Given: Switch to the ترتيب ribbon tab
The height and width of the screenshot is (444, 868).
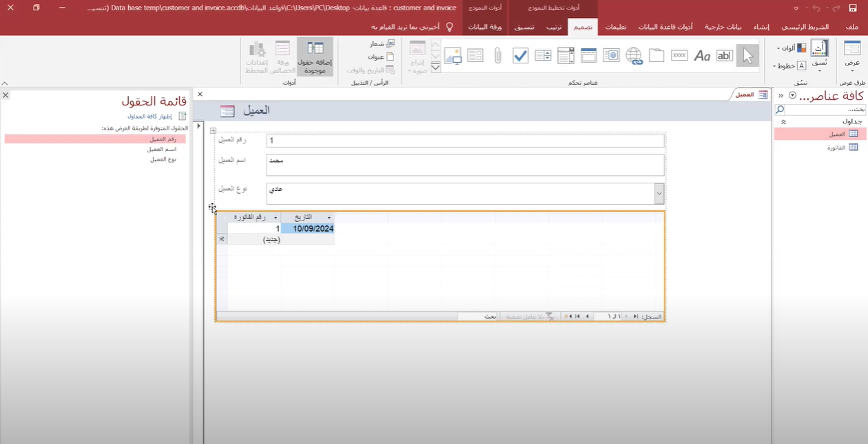Looking at the screenshot, I should coord(554,27).
